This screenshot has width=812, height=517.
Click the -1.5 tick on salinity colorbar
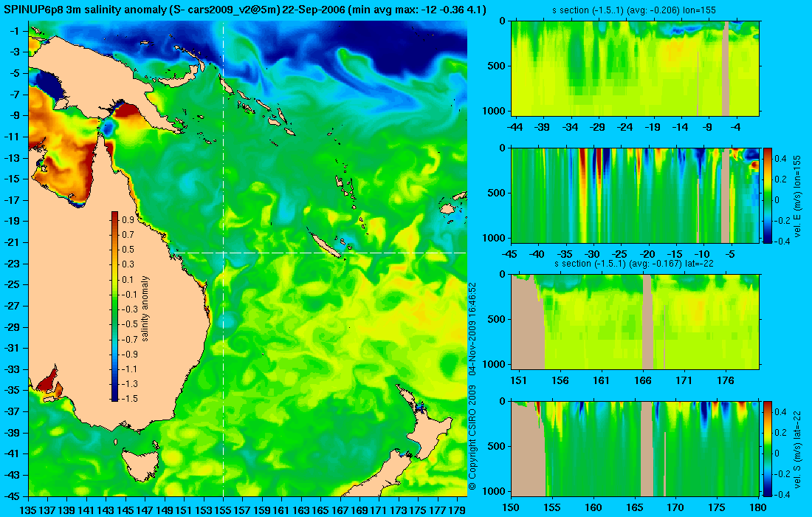[x=129, y=399]
